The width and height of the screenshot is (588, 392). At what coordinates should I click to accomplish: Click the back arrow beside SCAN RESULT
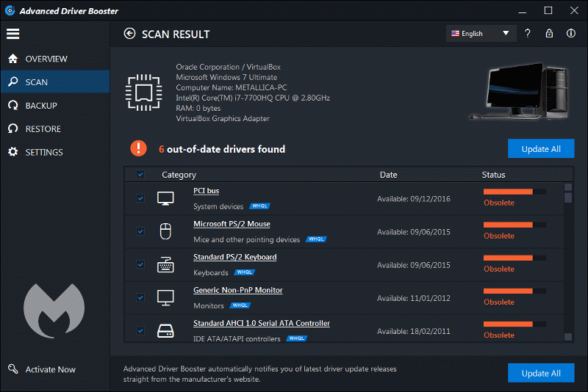pos(130,34)
